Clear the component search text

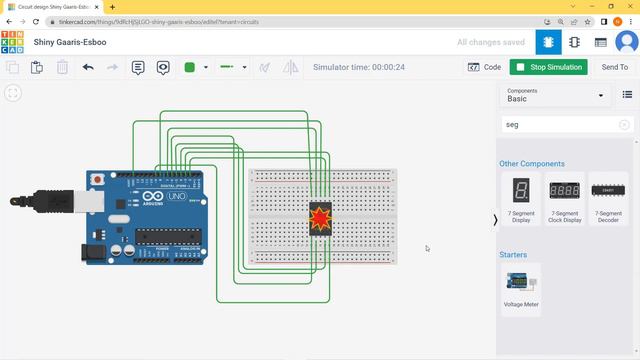(x=624, y=125)
